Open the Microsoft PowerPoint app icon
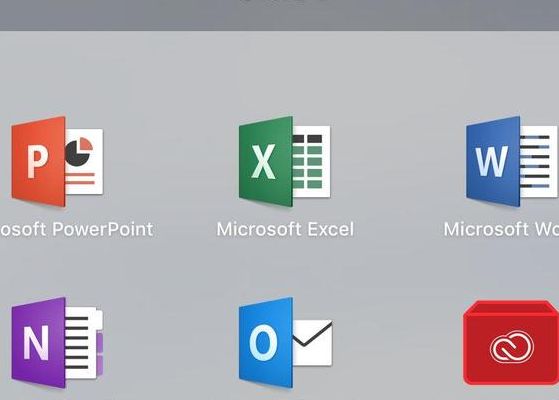 pos(57,161)
